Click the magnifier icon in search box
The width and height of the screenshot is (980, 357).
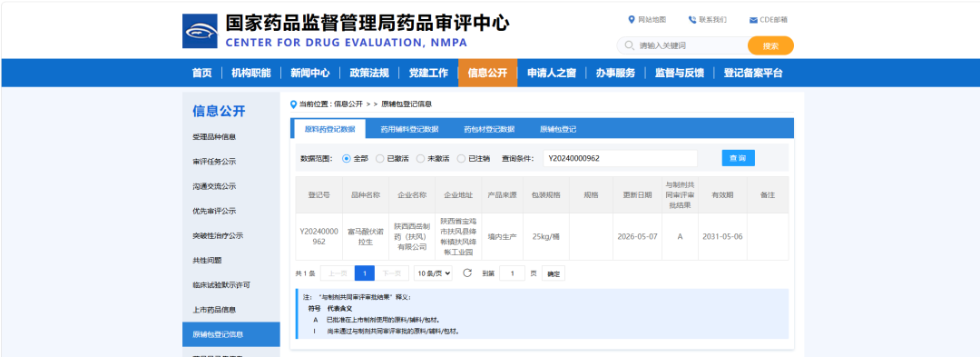(x=628, y=45)
